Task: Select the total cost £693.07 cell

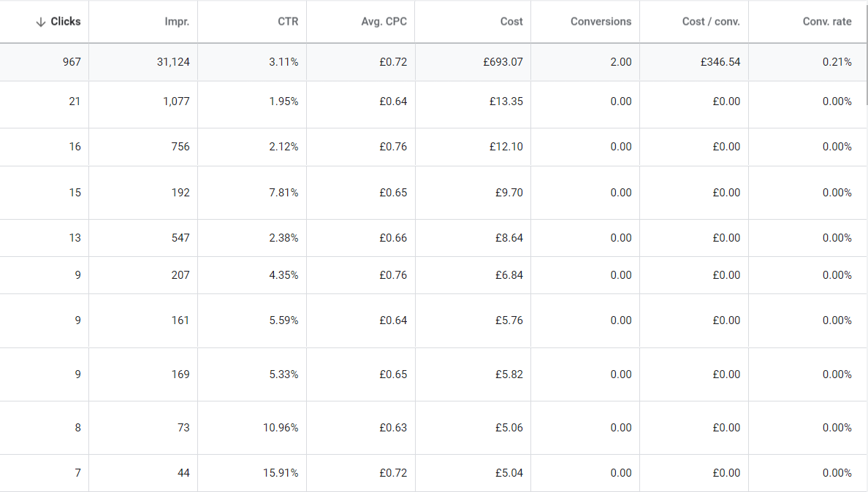Action: pyautogui.click(x=503, y=62)
